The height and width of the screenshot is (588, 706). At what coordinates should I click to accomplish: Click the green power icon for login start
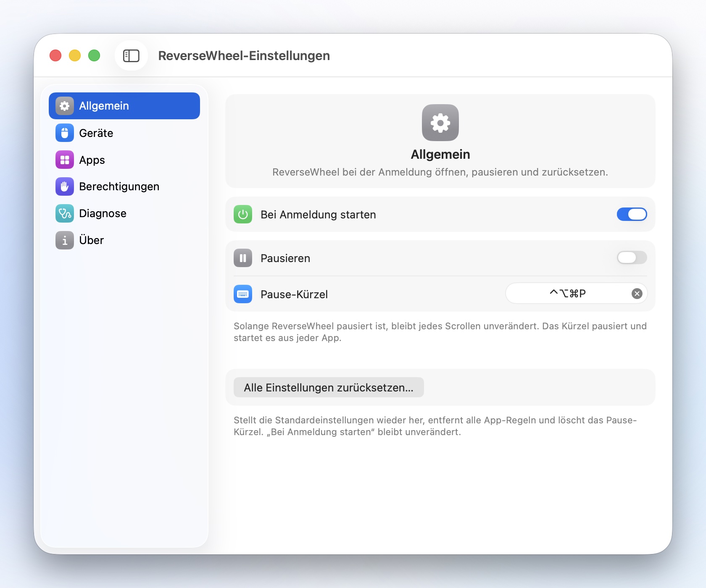243,214
